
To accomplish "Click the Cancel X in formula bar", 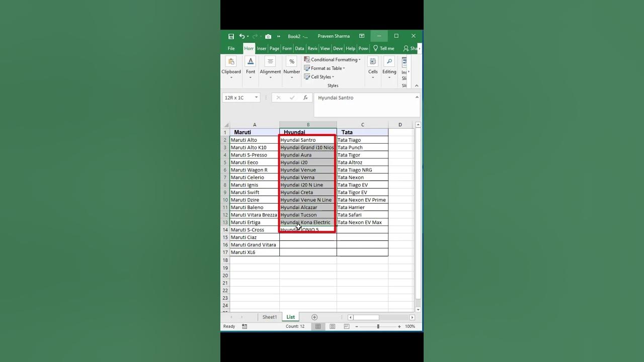I will [x=278, y=98].
